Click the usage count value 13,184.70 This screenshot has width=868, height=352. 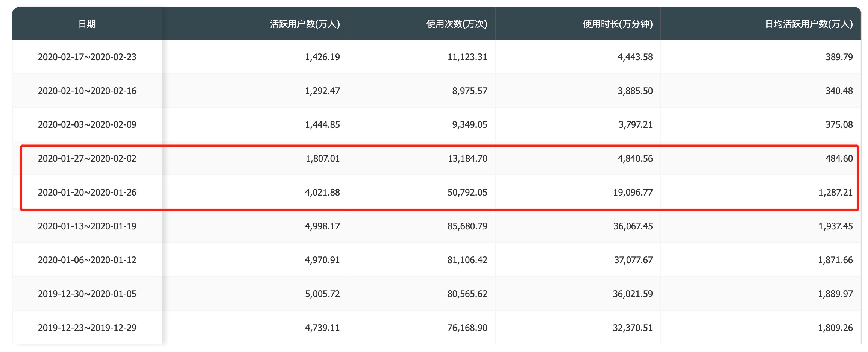tap(467, 159)
